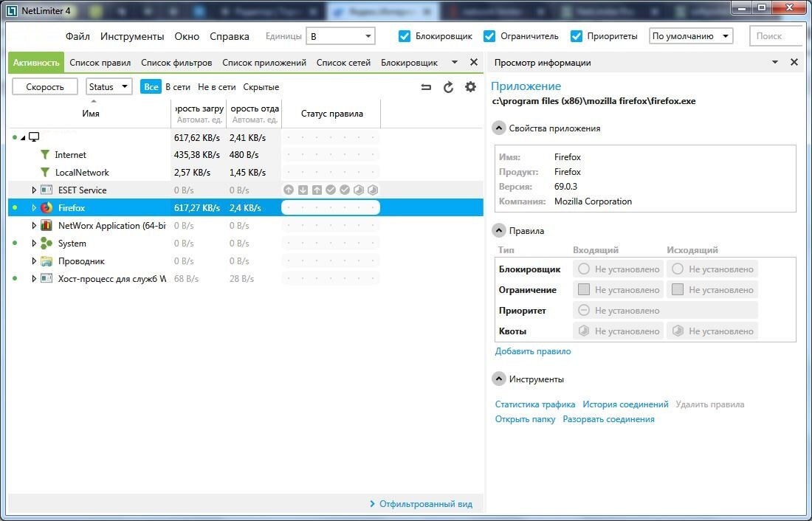812x521 pixels.
Task: Check the outgoing Ограничение checkbox
Action: (x=678, y=289)
